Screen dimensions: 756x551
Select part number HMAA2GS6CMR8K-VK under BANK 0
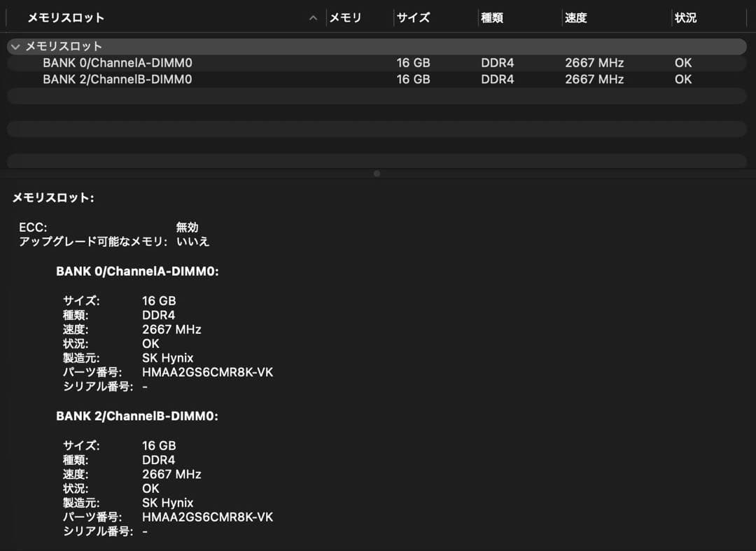tap(208, 372)
